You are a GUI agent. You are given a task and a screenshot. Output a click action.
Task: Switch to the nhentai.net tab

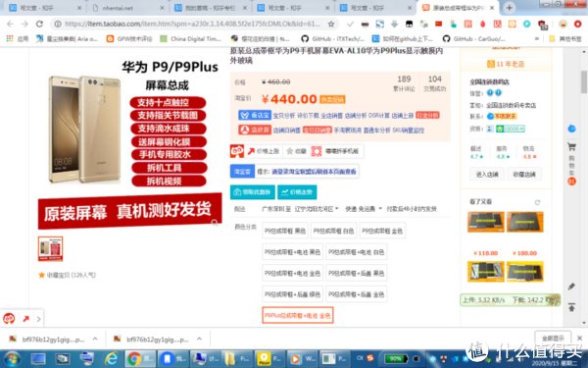127,8
